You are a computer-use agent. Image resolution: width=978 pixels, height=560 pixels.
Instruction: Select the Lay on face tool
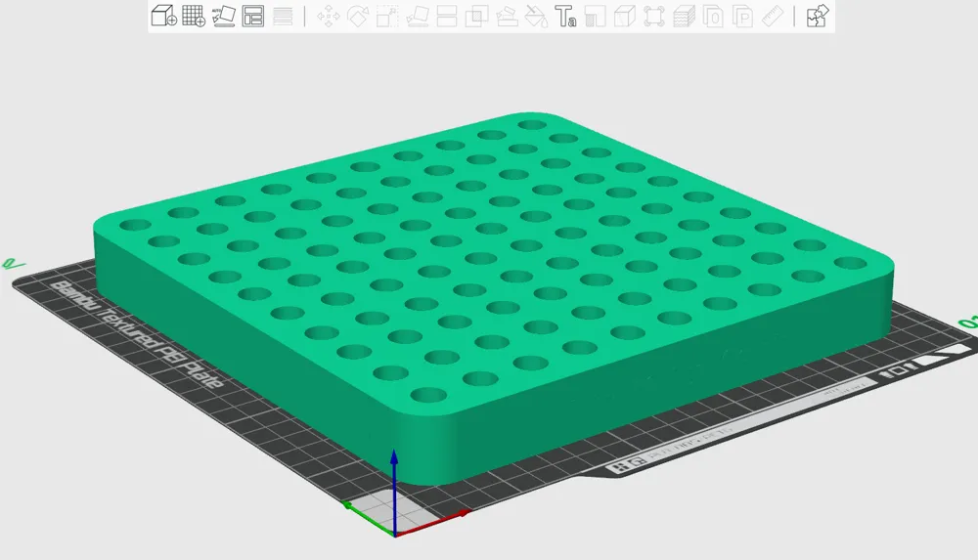[417, 17]
